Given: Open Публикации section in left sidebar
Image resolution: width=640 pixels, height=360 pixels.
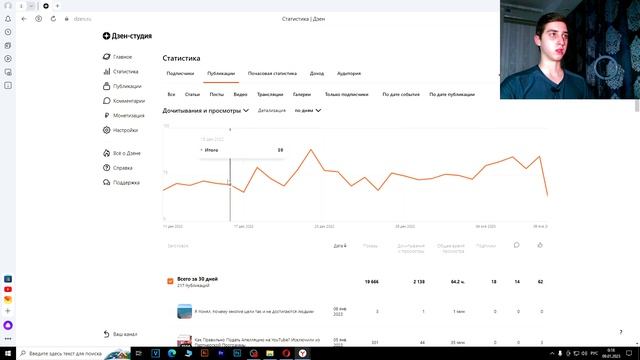Looking at the screenshot, I should 122,86.
